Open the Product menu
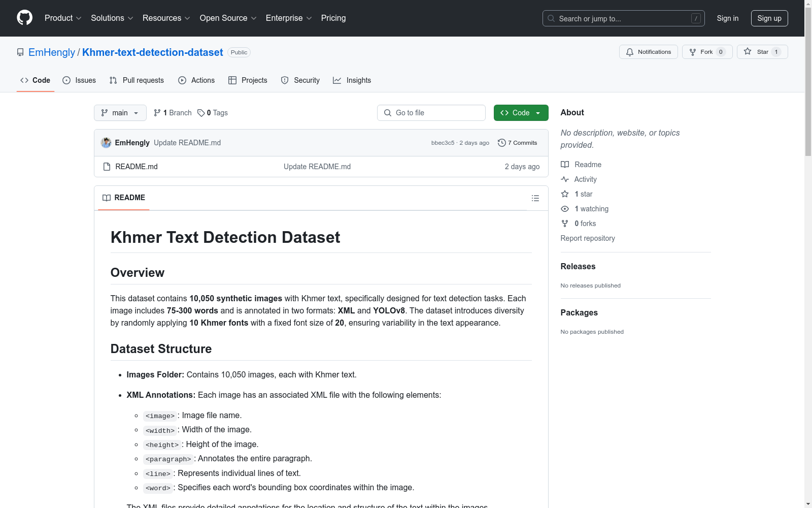The image size is (812, 508). tap(63, 18)
